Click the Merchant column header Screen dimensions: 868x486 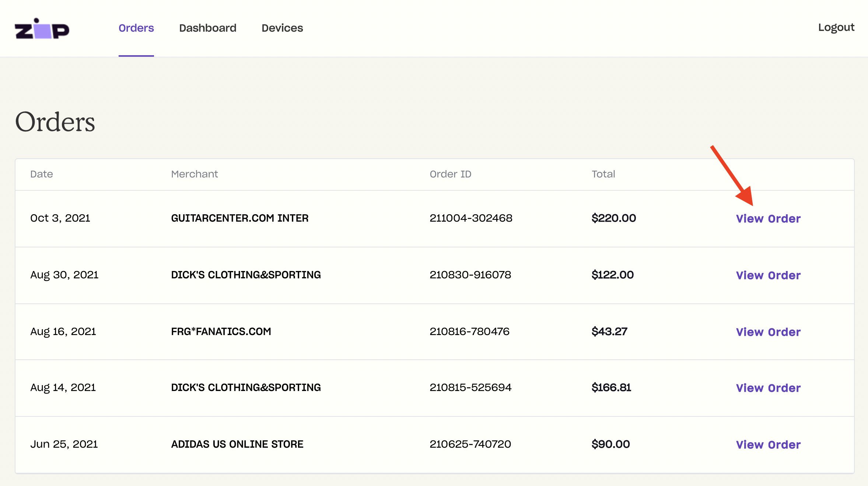(x=195, y=174)
